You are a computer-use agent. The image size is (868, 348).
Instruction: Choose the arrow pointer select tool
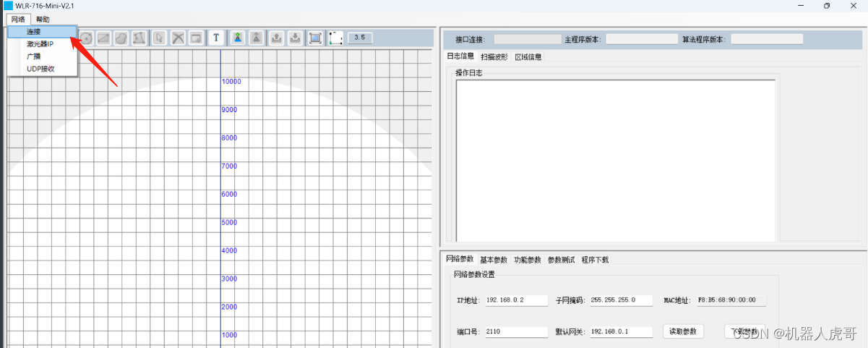click(x=160, y=38)
